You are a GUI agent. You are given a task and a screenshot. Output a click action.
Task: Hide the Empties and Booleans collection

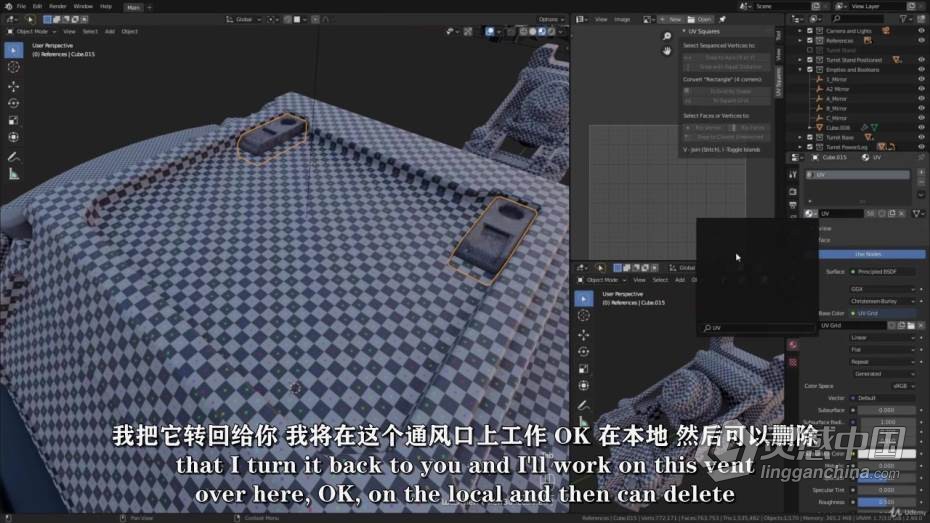tap(921, 69)
